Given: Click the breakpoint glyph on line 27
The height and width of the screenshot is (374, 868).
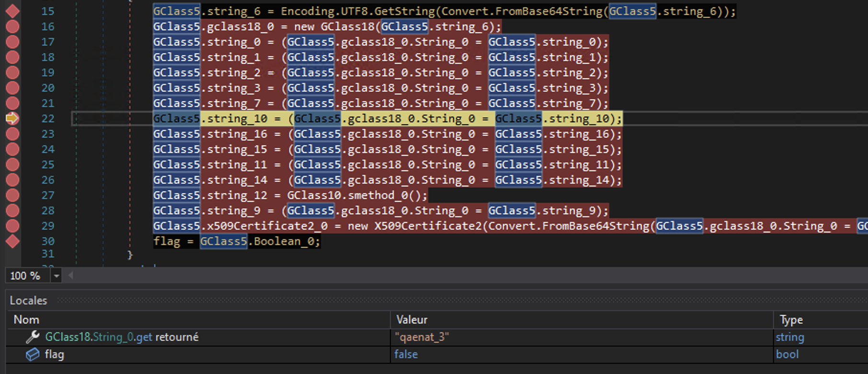Looking at the screenshot, I should pyautogui.click(x=12, y=195).
